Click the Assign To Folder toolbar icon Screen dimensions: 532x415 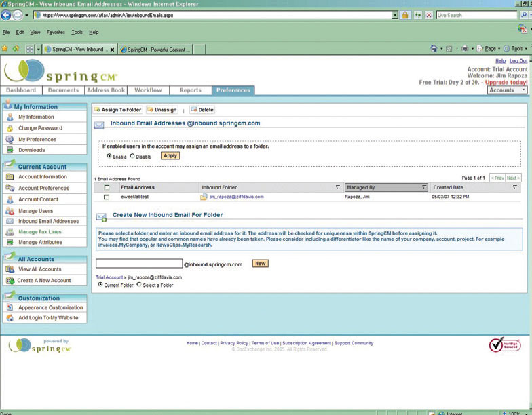pyautogui.click(x=97, y=110)
